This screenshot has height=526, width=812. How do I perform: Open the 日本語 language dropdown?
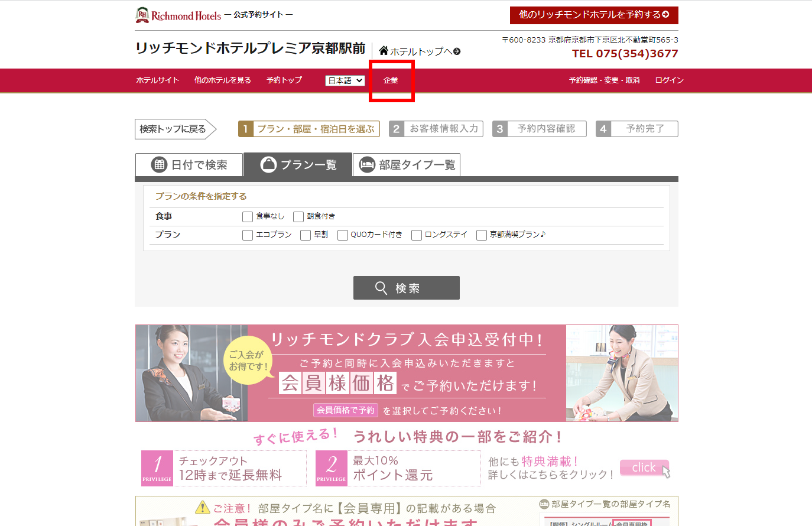tap(345, 80)
